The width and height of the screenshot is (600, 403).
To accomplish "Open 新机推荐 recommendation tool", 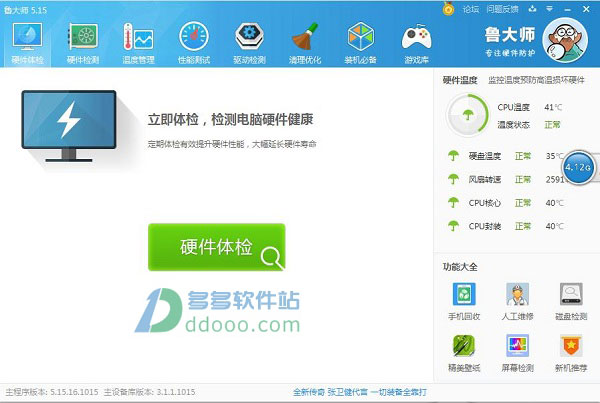I will pyautogui.click(x=571, y=353).
